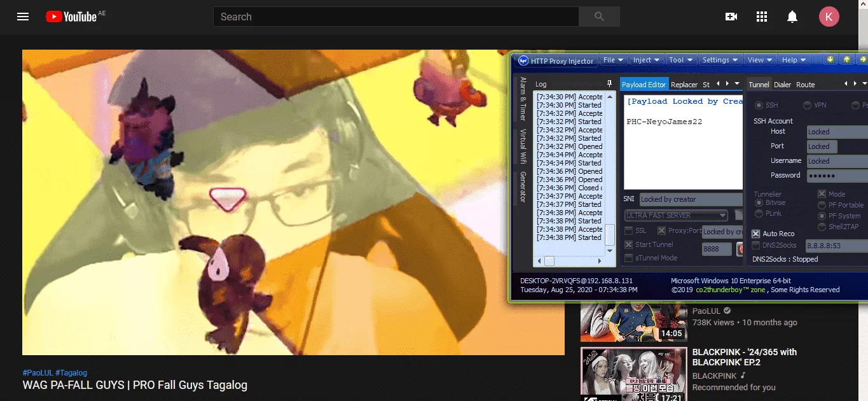Image resolution: width=868 pixels, height=401 pixels.
Task: Toggle the Auto Reco checkbox
Action: 756,234
